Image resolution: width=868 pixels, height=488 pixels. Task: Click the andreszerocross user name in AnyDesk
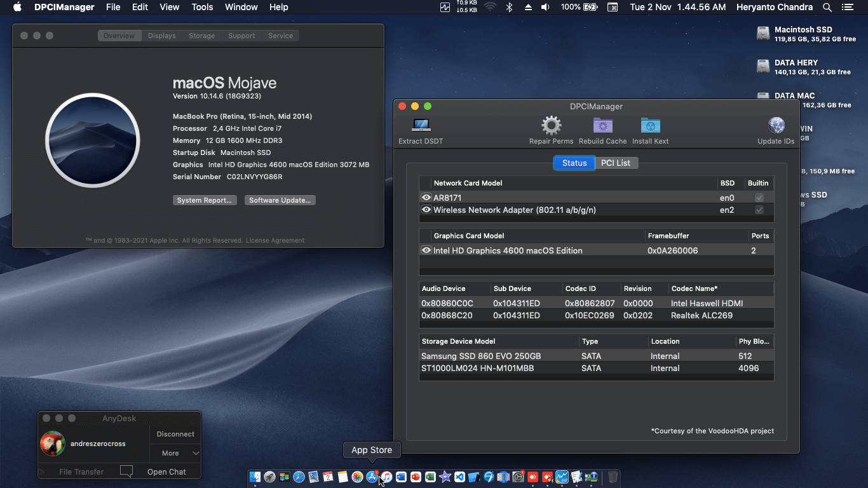(x=98, y=444)
